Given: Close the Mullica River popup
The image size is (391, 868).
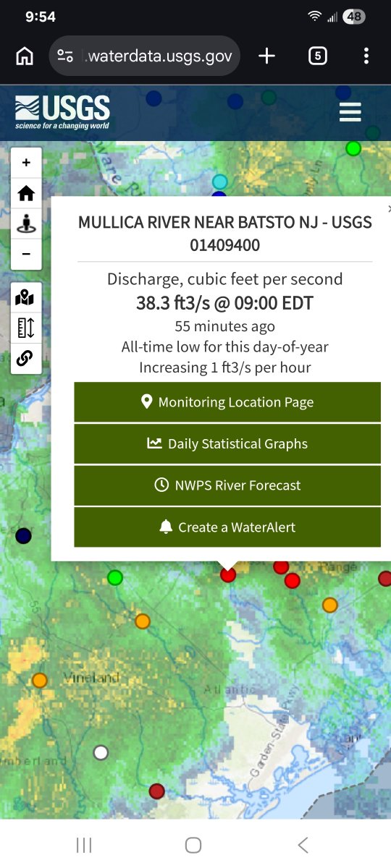Looking at the screenshot, I should (388, 208).
